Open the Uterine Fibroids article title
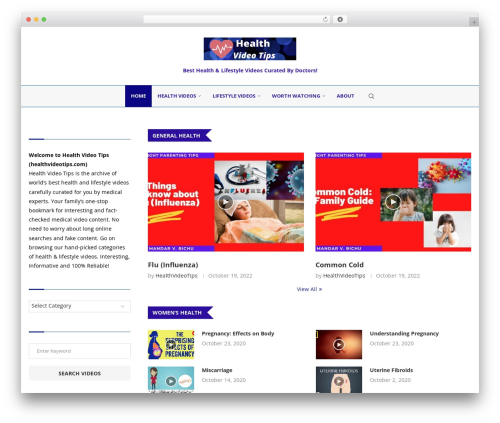This screenshot has height=423, width=500. coord(391,370)
